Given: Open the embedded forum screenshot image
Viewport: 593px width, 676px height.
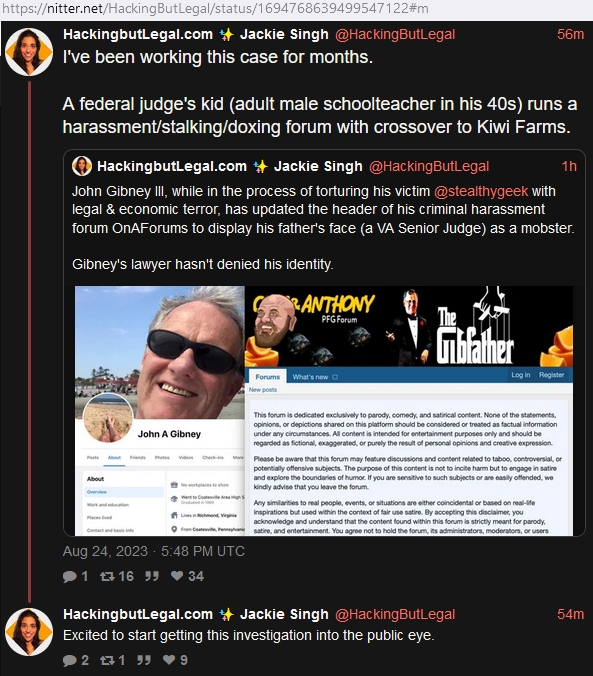Looking at the screenshot, I should pyautogui.click(x=324, y=411).
